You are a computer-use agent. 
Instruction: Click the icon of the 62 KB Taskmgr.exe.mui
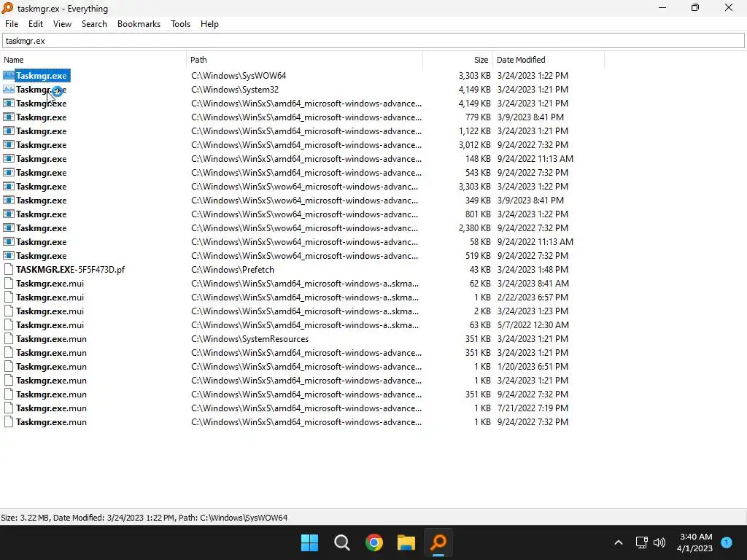coord(9,283)
